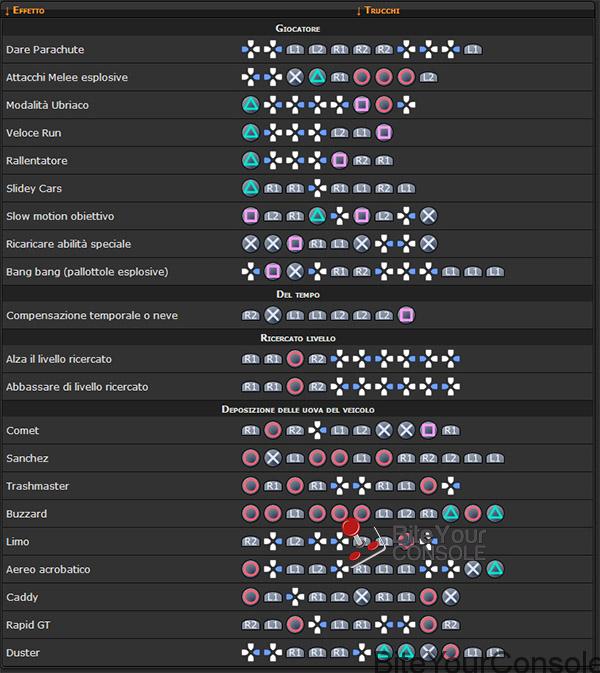Click the triangle icon in Aereo acrobatico row
Screen dimensions: 600x673
coord(495,569)
